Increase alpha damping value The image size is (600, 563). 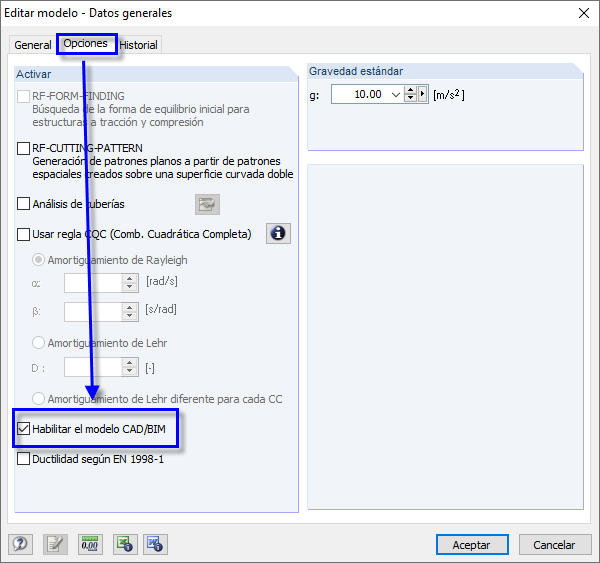click(x=130, y=279)
